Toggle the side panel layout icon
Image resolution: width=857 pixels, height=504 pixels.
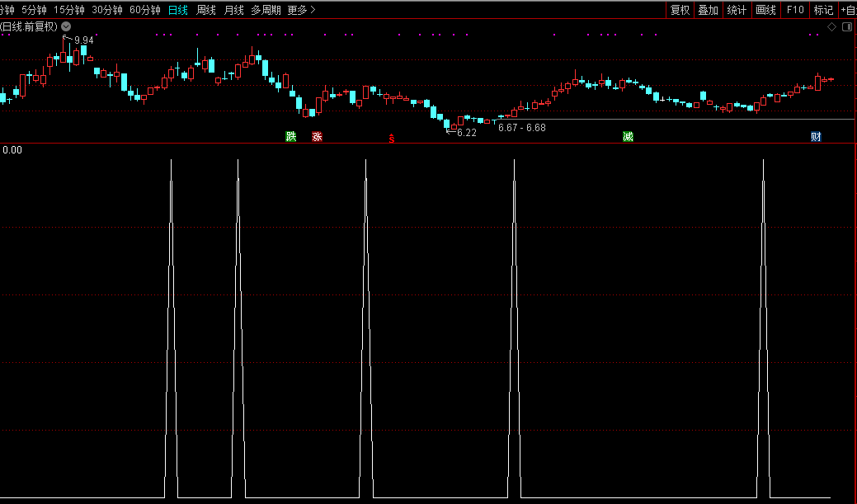click(846, 27)
